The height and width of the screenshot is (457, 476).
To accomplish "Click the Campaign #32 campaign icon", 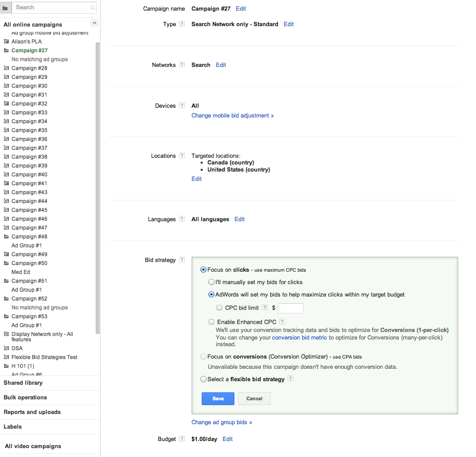I will click(6, 104).
